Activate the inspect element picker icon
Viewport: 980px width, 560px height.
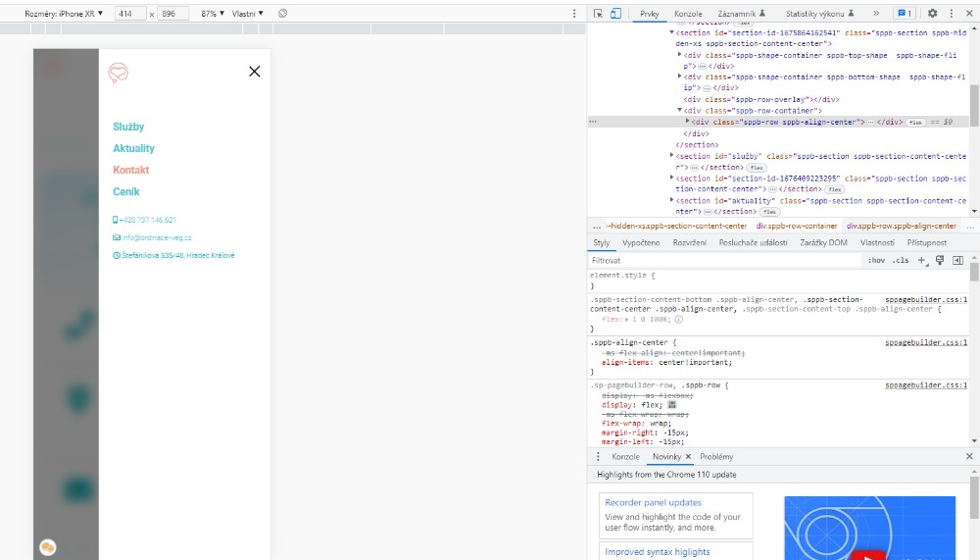tap(598, 14)
